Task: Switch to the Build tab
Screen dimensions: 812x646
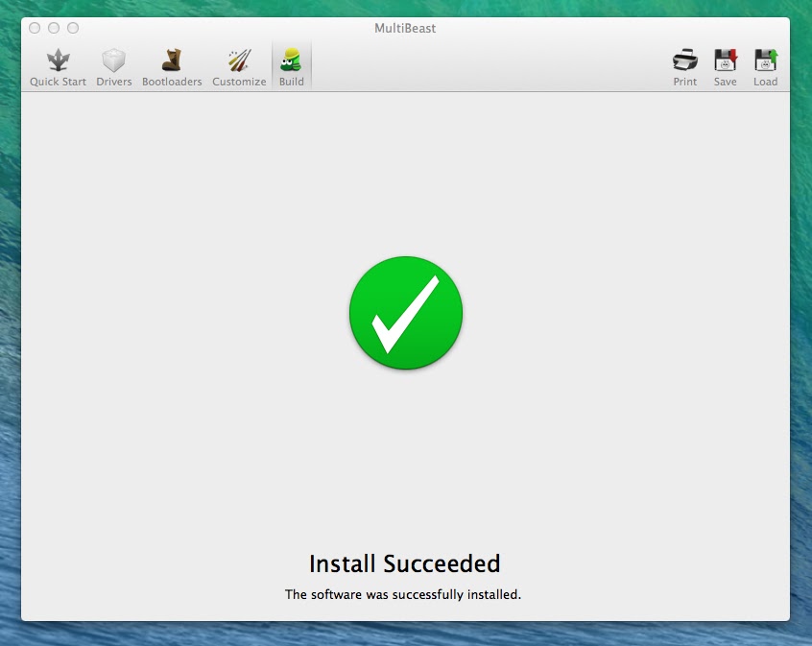Action: [x=292, y=67]
